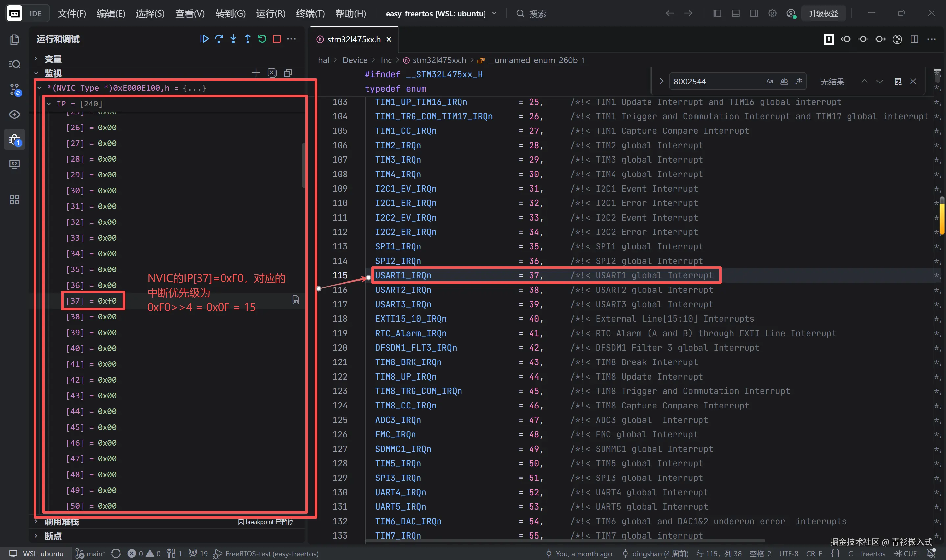The image size is (946, 560).
Task: Click the editor horizontal scrollbar
Action: (565, 541)
